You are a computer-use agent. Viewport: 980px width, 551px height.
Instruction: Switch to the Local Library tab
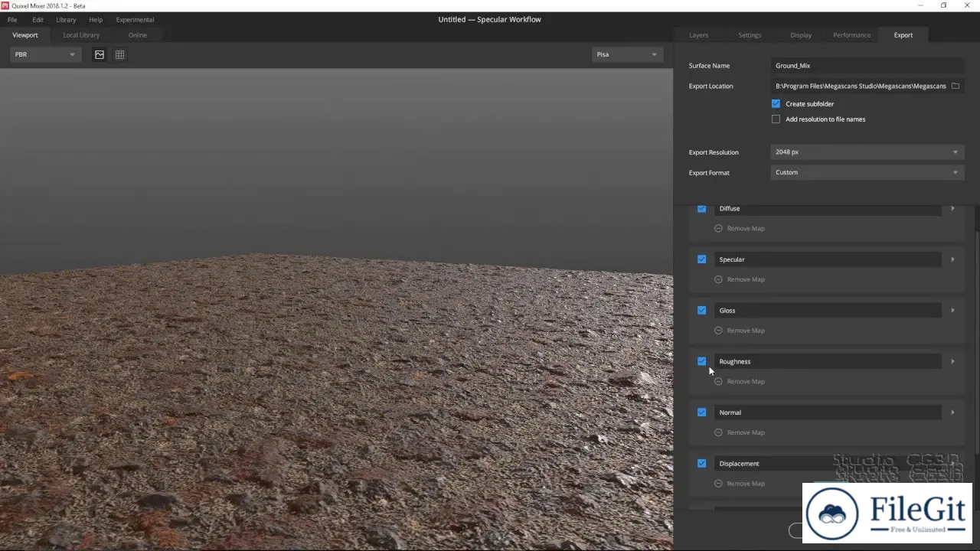[x=81, y=35]
